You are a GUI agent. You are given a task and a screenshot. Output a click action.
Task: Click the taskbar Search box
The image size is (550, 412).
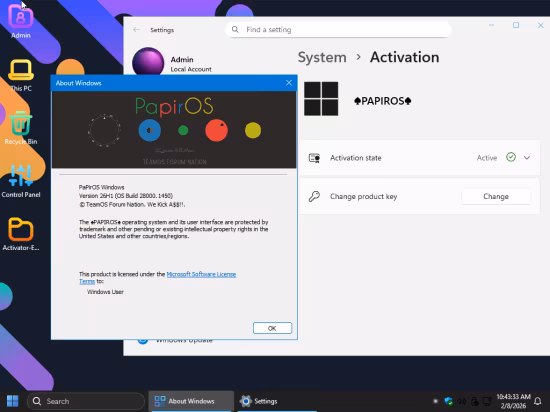point(86,401)
